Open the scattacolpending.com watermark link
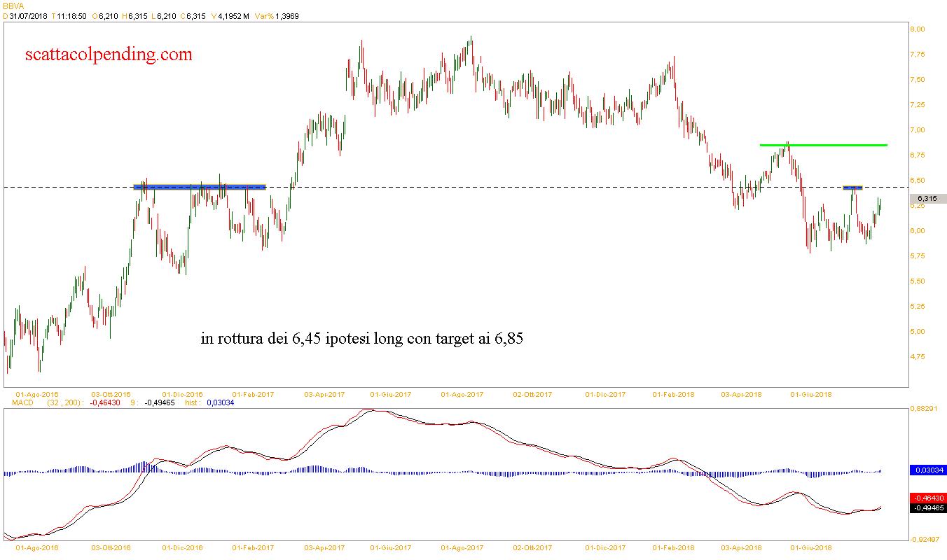This screenshot has width=947, height=560. [109, 55]
